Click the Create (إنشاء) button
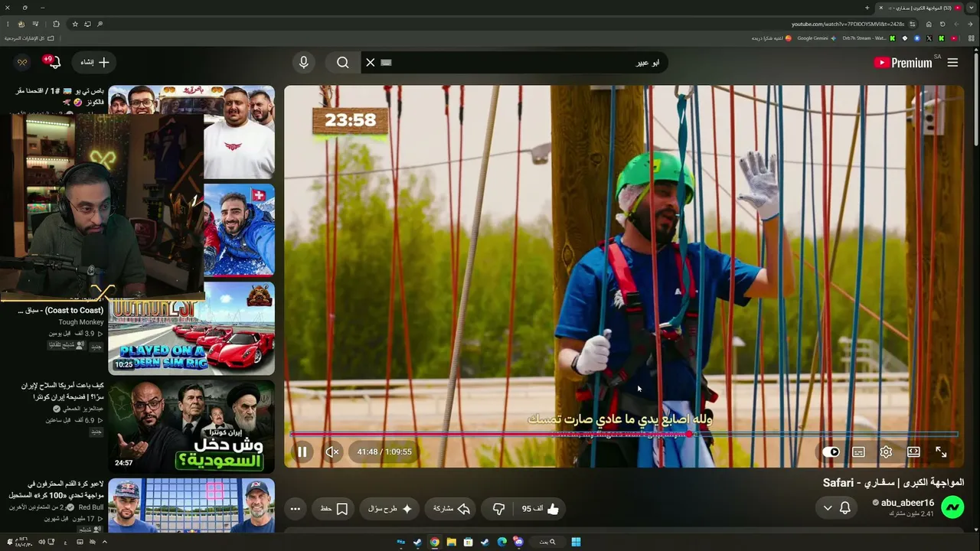 (x=95, y=63)
